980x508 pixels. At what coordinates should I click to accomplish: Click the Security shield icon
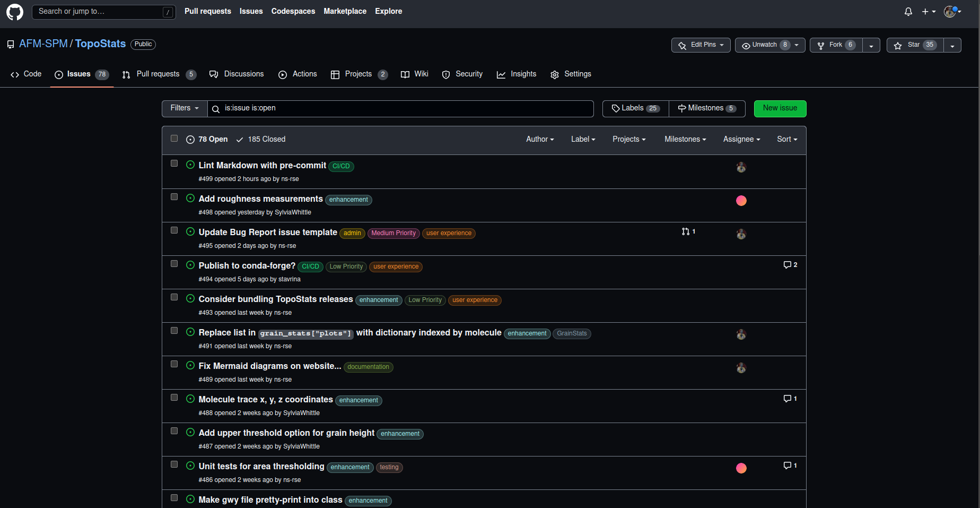point(446,74)
